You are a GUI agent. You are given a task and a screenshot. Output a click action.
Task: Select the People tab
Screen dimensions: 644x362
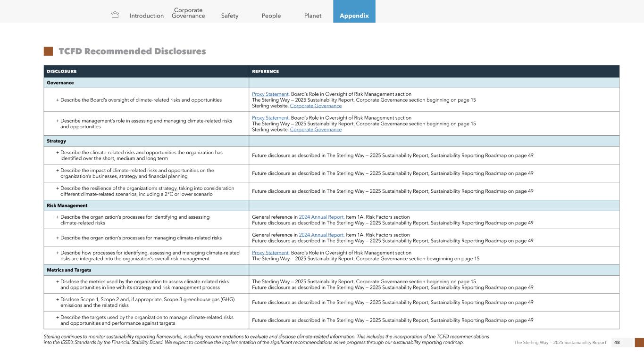coord(271,16)
